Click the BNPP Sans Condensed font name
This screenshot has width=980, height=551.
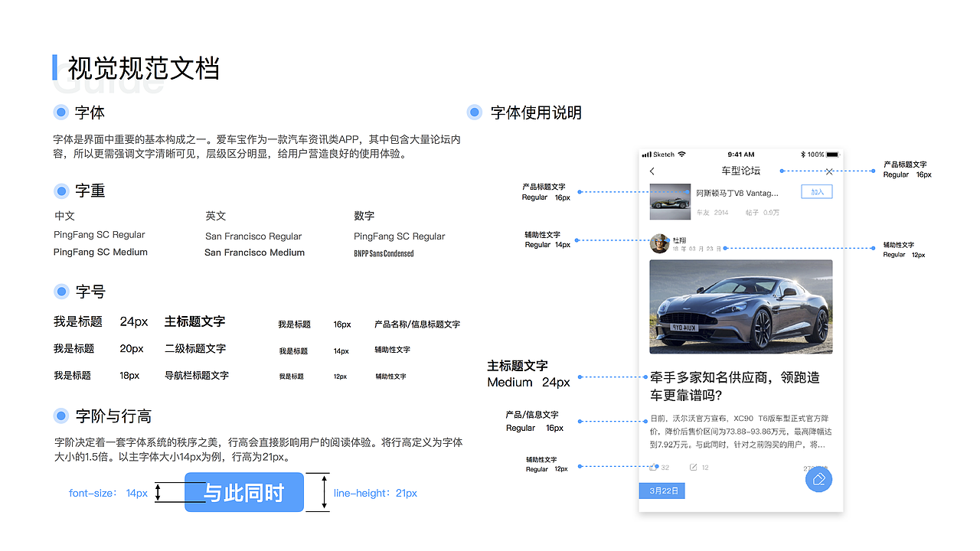click(x=384, y=253)
